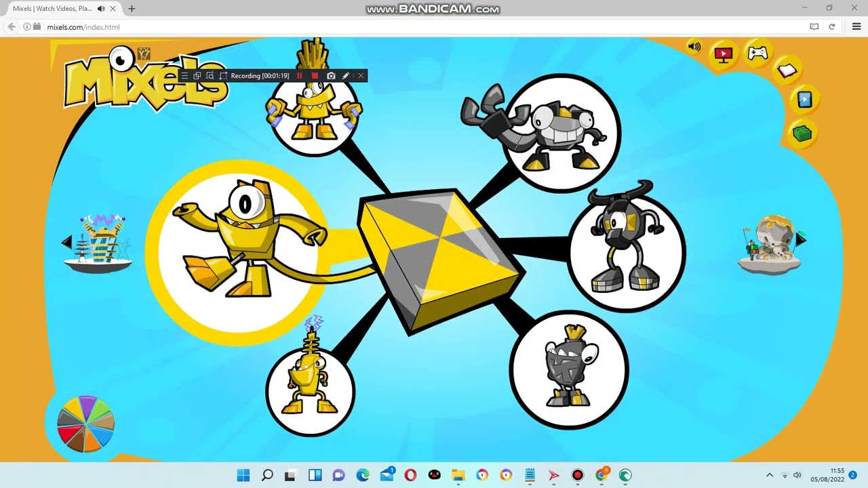
Task: Enable Bandicam drawing pencil tool
Action: [346, 76]
